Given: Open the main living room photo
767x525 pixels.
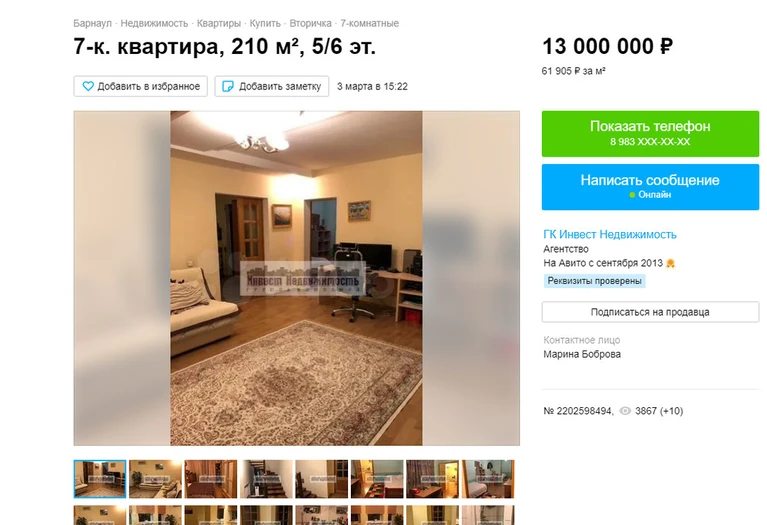Looking at the screenshot, I should click(296, 278).
